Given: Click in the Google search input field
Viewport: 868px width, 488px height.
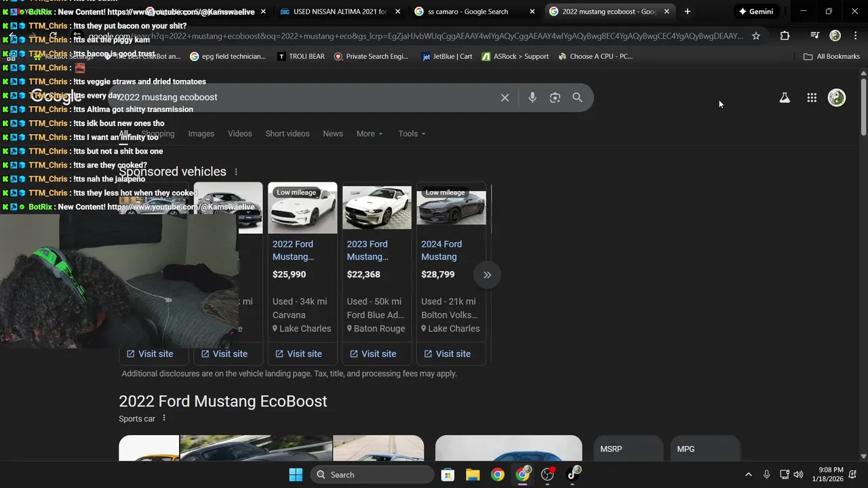Looking at the screenshot, I should (305, 98).
